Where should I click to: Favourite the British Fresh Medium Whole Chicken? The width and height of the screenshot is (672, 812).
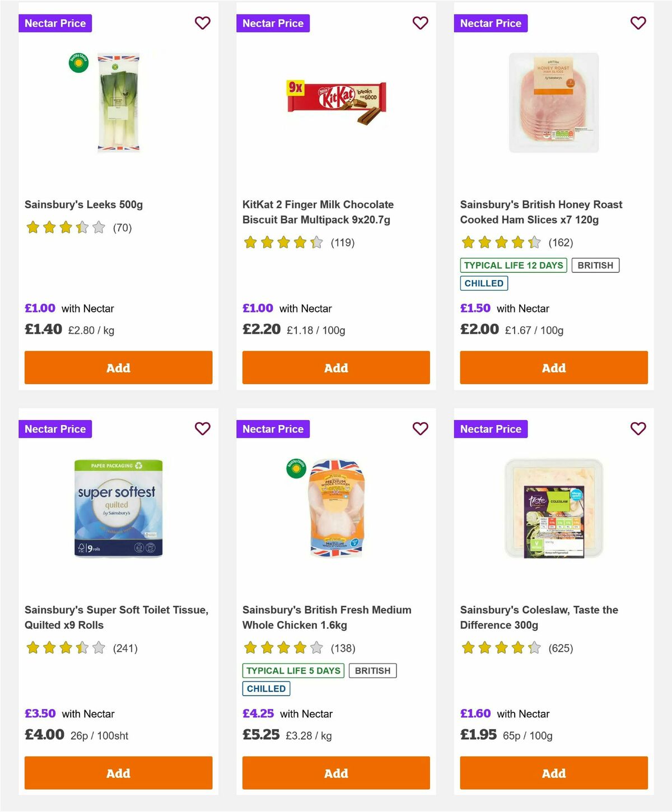[420, 428]
